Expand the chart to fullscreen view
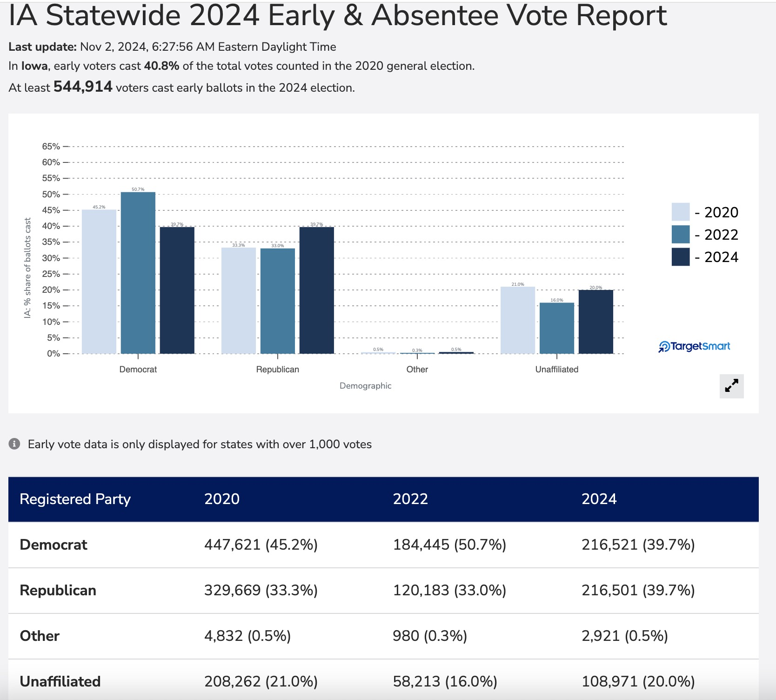Viewport: 776px width, 700px height. point(731,386)
